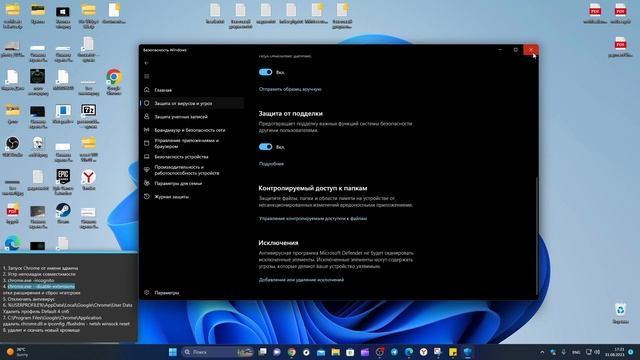Turn off the Защита от подделки toggle
The height and width of the screenshot is (360, 640).
point(265,147)
